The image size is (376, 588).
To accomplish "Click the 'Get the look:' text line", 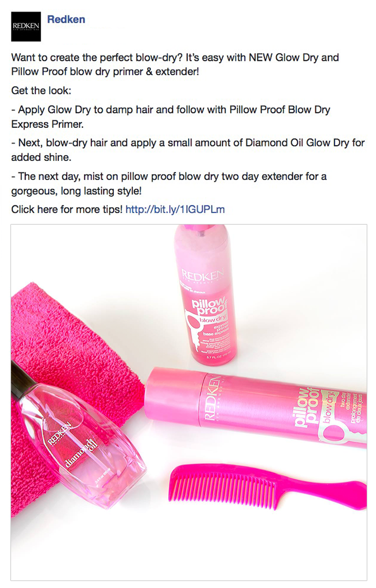I will point(41,90).
